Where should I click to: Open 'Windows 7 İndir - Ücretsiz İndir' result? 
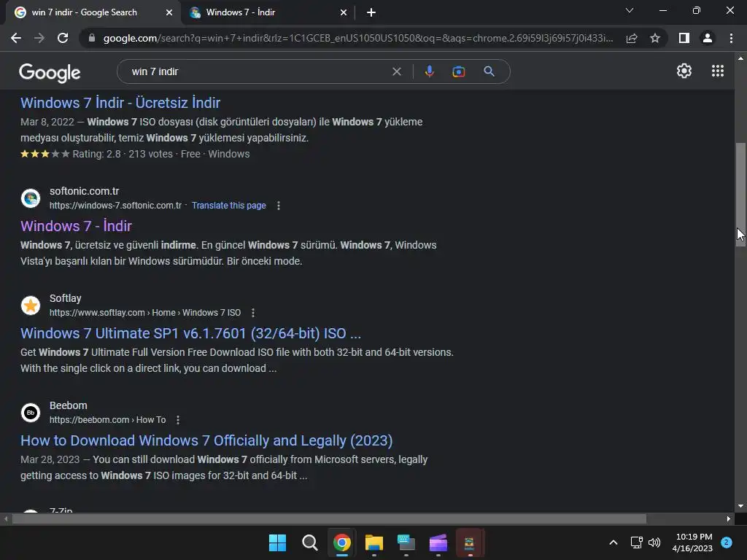click(x=120, y=102)
